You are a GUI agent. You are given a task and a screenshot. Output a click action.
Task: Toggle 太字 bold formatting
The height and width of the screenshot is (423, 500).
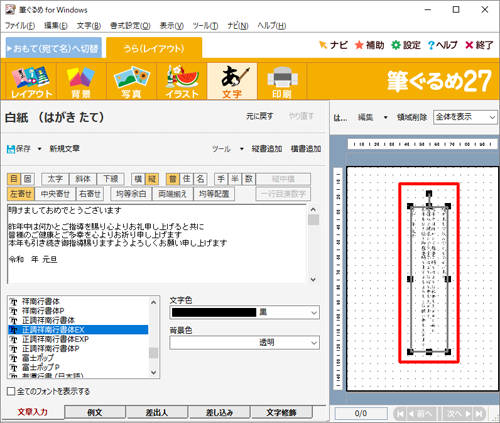pyautogui.click(x=55, y=179)
